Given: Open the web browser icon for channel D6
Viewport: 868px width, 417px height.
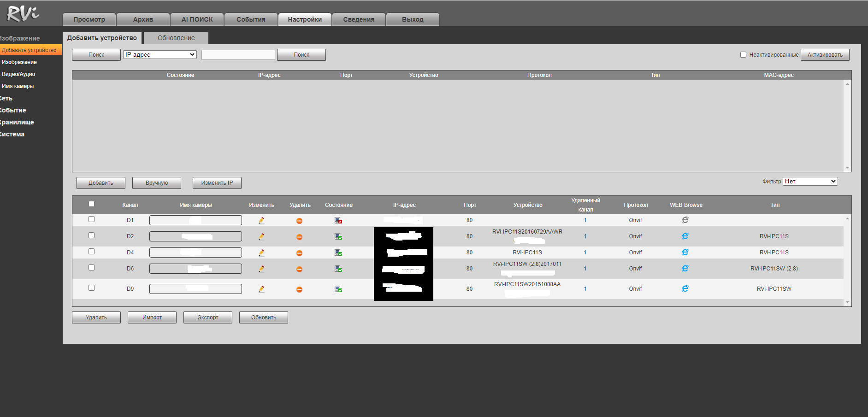Looking at the screenshot, I should pyautogui.click(x=685, y=268).
